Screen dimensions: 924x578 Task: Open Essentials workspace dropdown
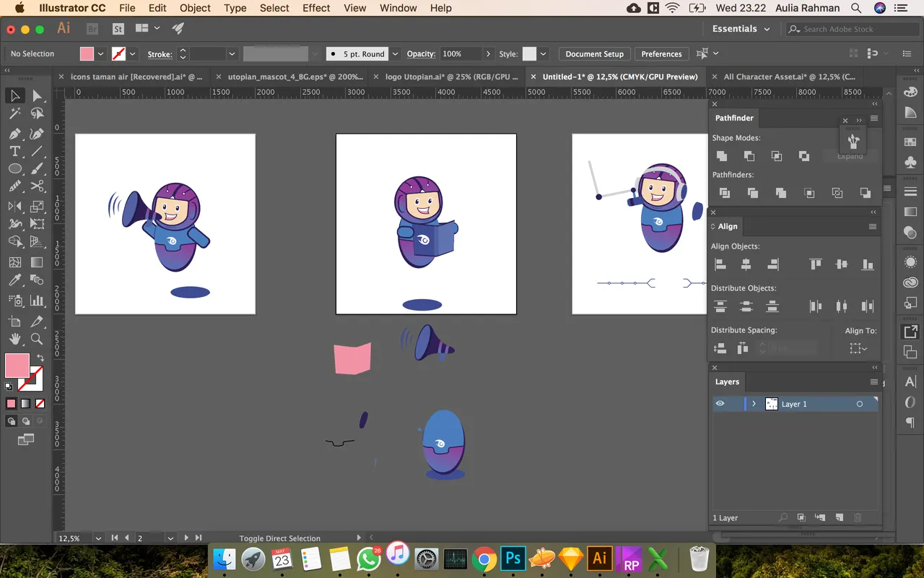pyautogui.click(x=741, y=29)
